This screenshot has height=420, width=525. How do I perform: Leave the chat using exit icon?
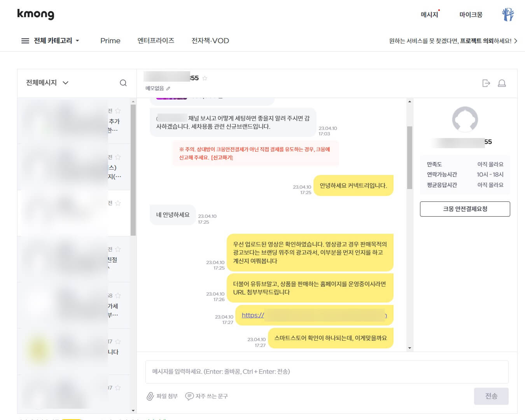click(x=486, y=83)
